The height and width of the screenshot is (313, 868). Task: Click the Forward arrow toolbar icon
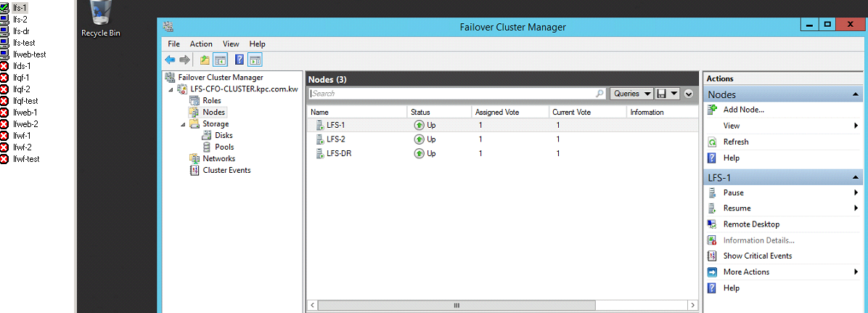[x=185, y=60]
